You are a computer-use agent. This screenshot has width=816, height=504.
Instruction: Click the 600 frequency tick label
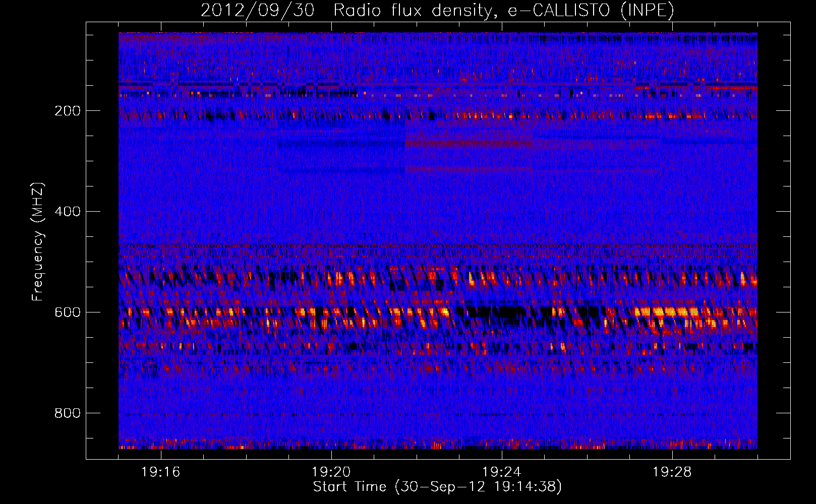(x=67, y=312)
